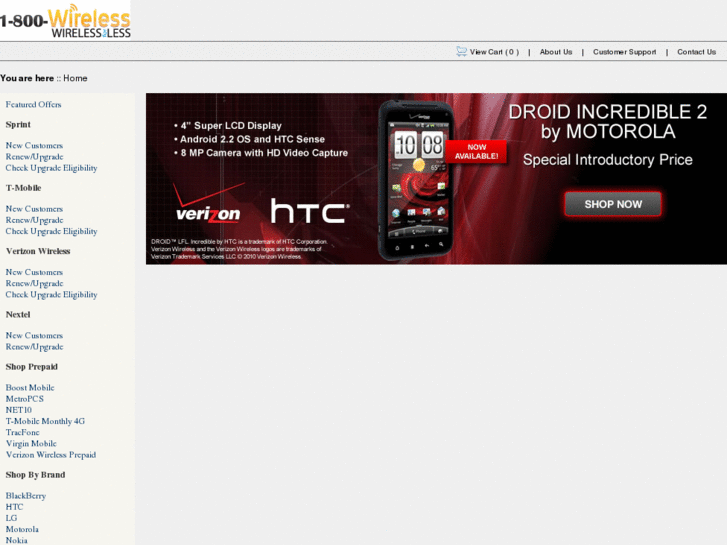Go to the About Us page

556,52
